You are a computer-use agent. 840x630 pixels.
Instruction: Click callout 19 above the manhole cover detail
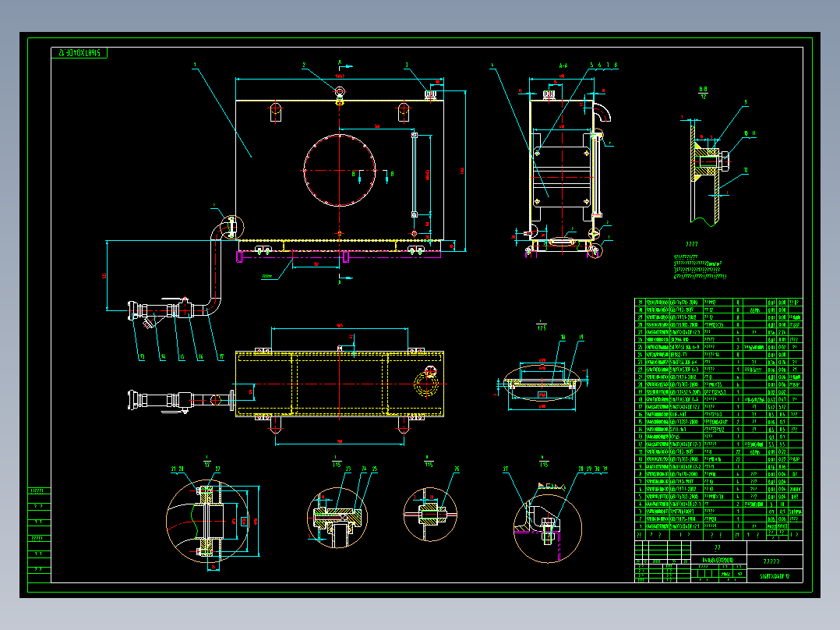(581, 338)
